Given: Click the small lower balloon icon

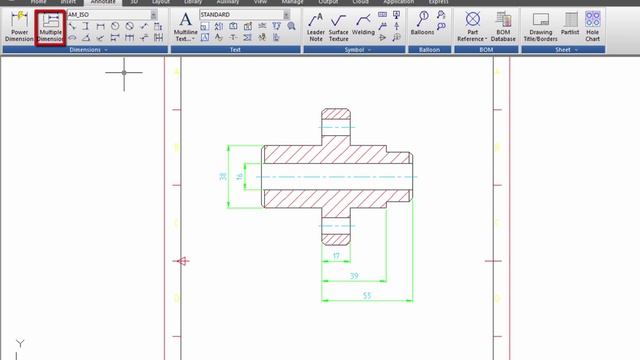Looking at the screenshot, I should pos(441,27).
